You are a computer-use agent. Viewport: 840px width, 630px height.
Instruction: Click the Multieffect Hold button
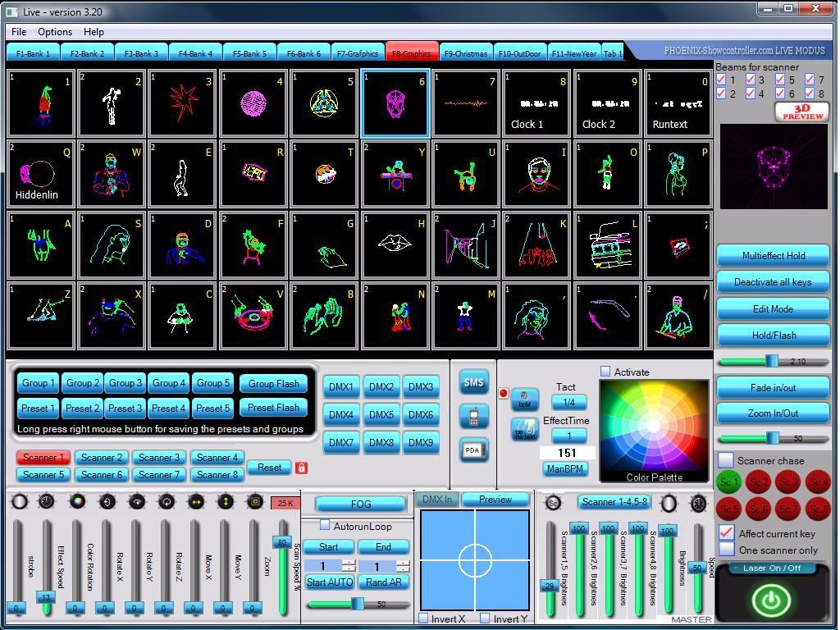coord(773,256)
